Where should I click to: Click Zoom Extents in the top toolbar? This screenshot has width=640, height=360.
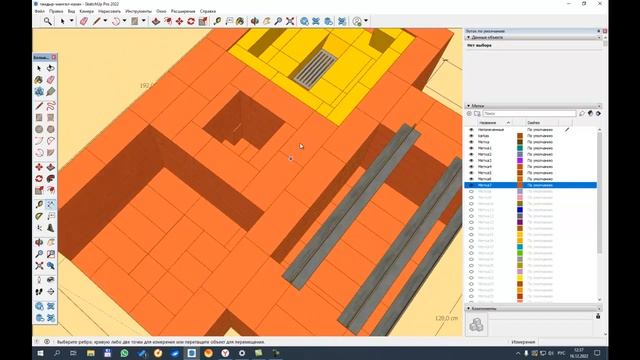[290, 21]
